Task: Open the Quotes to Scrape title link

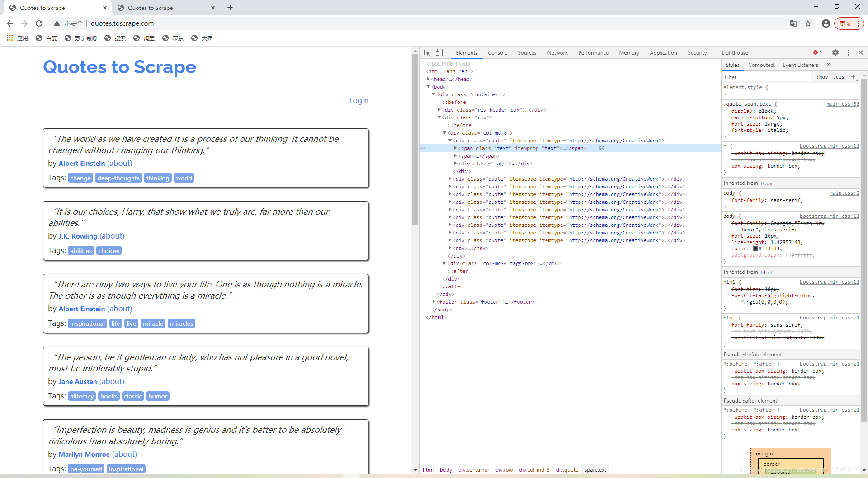Action: tap(120, 67)
